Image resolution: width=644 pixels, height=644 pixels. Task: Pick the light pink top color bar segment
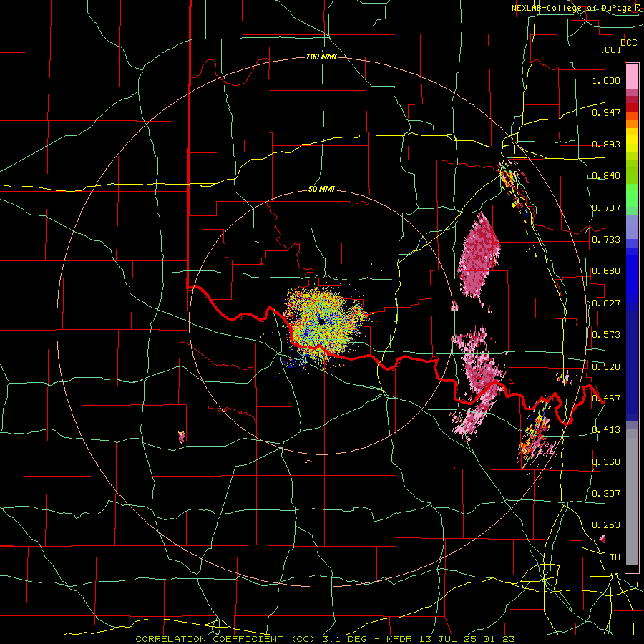(x=632, y=76)
